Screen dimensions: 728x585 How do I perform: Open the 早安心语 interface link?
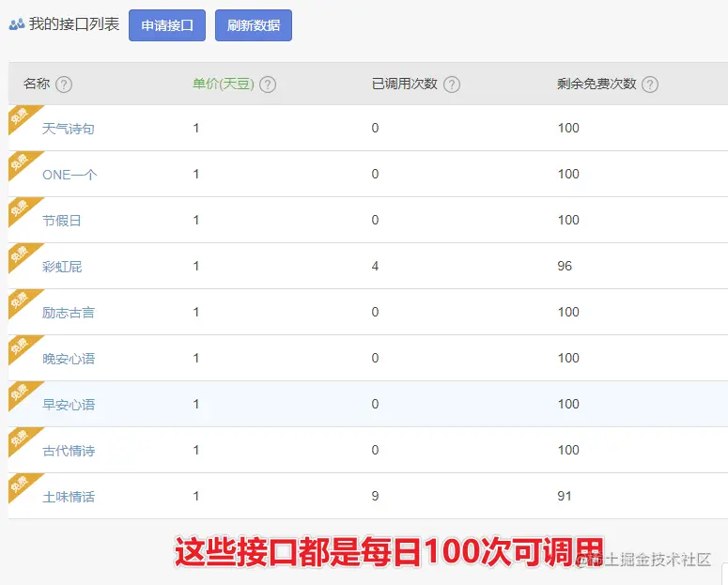coord(69,405)
